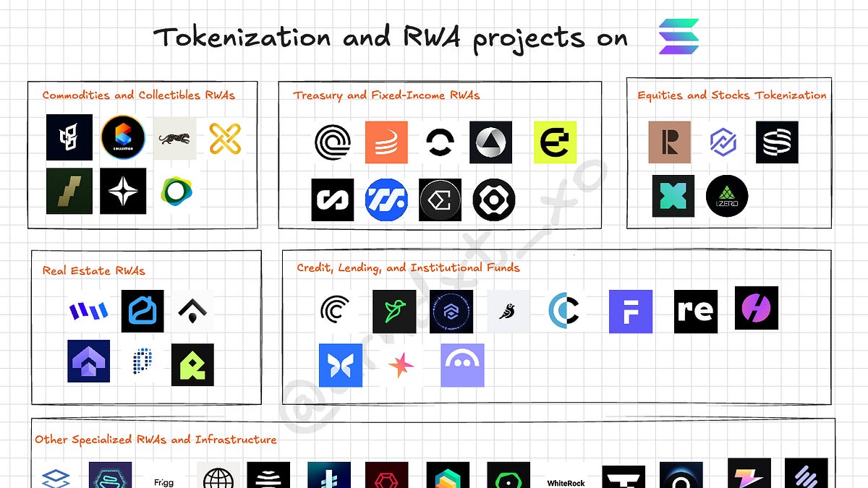Click the 'Equities and Stocks Tokenization' heading

click(x=731, y=95)
